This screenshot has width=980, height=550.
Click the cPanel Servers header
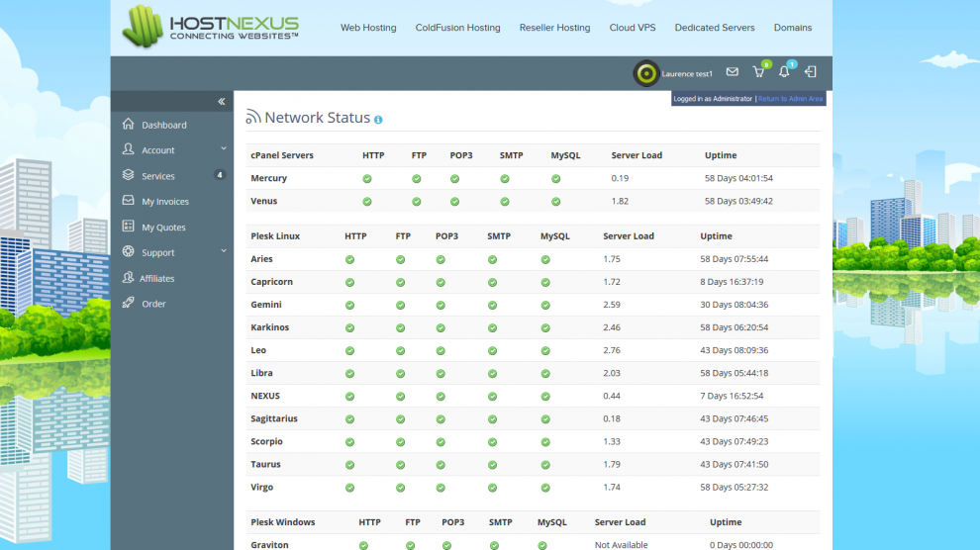[282, 155]
